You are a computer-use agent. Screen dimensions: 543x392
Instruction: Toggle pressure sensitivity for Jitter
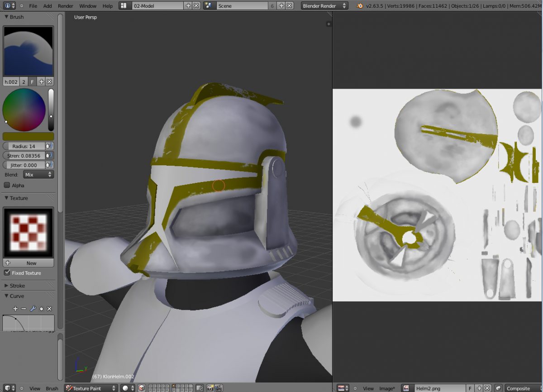[49, 165]
